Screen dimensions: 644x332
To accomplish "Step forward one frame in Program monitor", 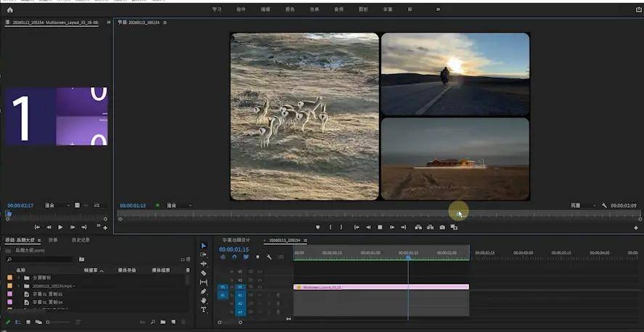I will [392, 227].
